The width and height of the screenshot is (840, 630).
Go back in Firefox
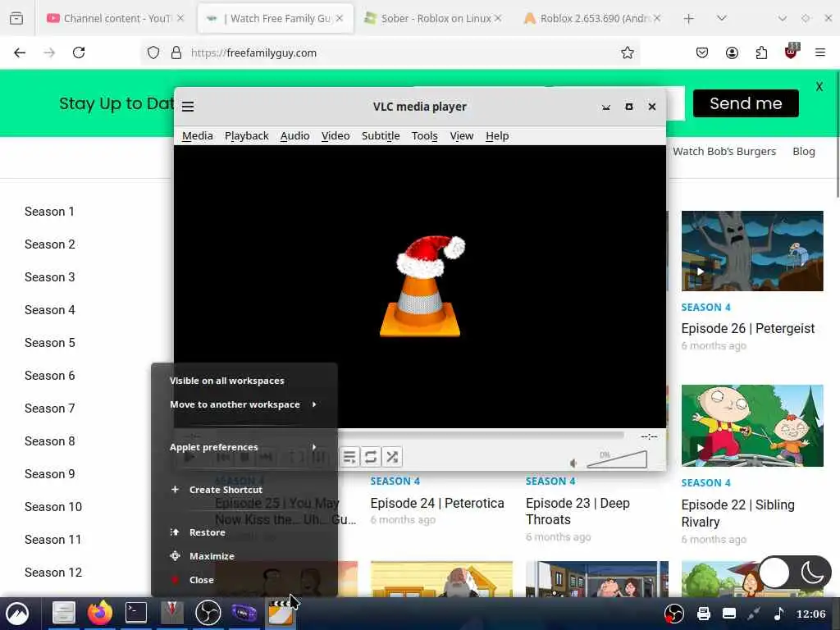[x=20, y=52]
